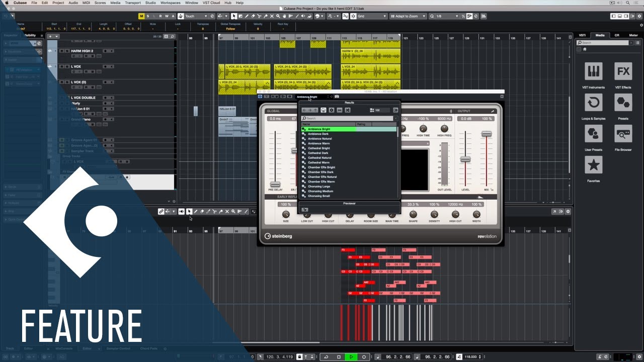
Task: Click the Shape knob in REVelation
Action: (x=413, y=215)
